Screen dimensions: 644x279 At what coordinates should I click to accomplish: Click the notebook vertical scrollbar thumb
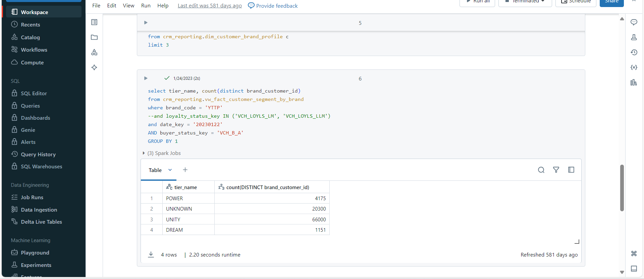[622, 188]
